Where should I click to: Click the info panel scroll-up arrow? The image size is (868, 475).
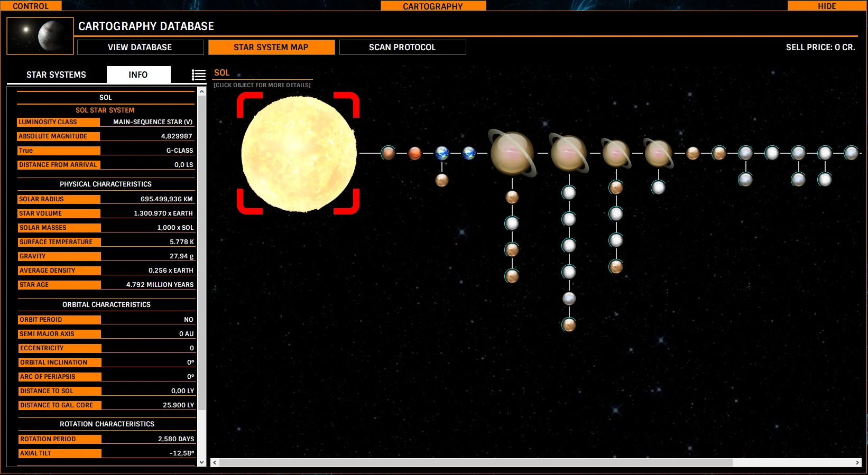(x=201, y=91)
